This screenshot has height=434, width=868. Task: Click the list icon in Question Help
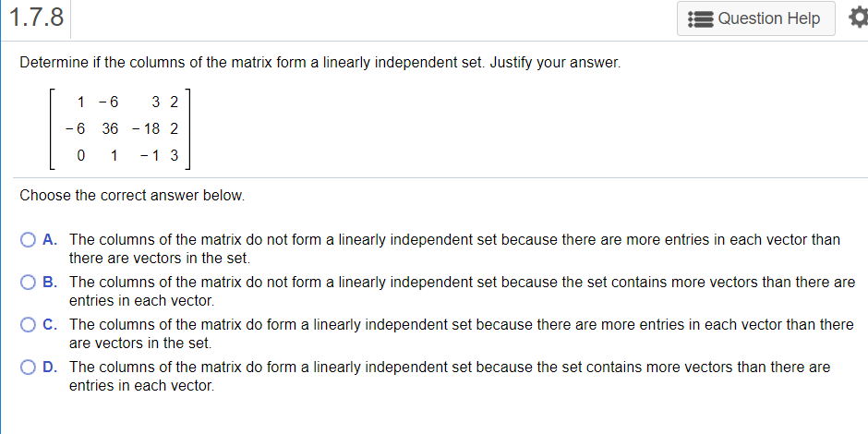point(701,18)
